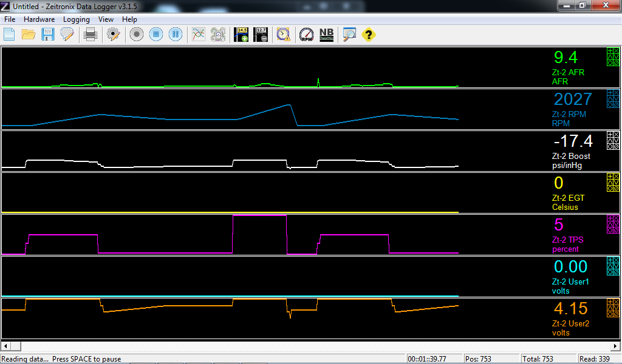
Task: Click the New file icon in the toolbar
Action: 9,35
